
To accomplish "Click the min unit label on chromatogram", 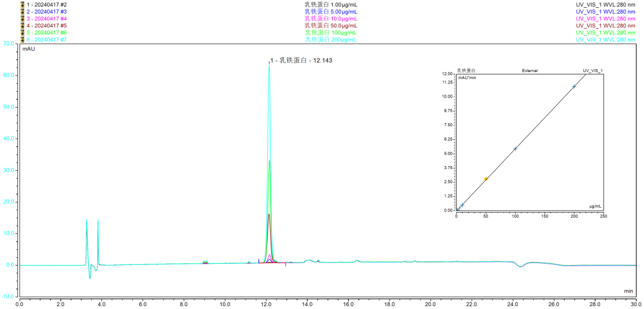I will (628, 291).
